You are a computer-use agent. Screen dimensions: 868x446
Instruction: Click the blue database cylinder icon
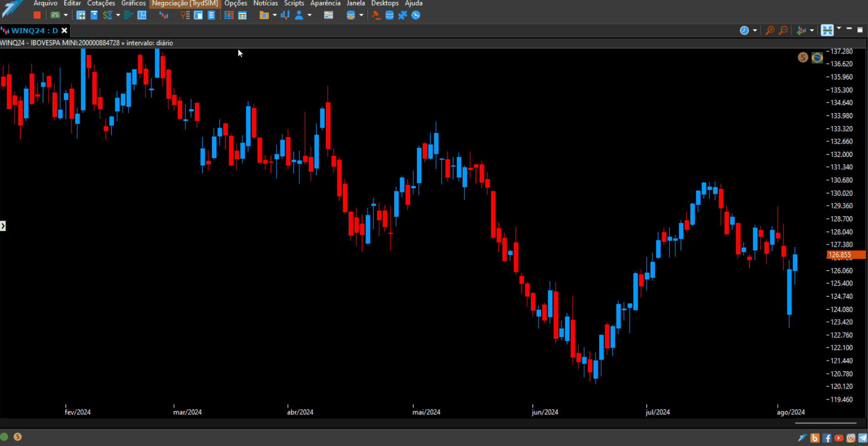pos(390,15)
